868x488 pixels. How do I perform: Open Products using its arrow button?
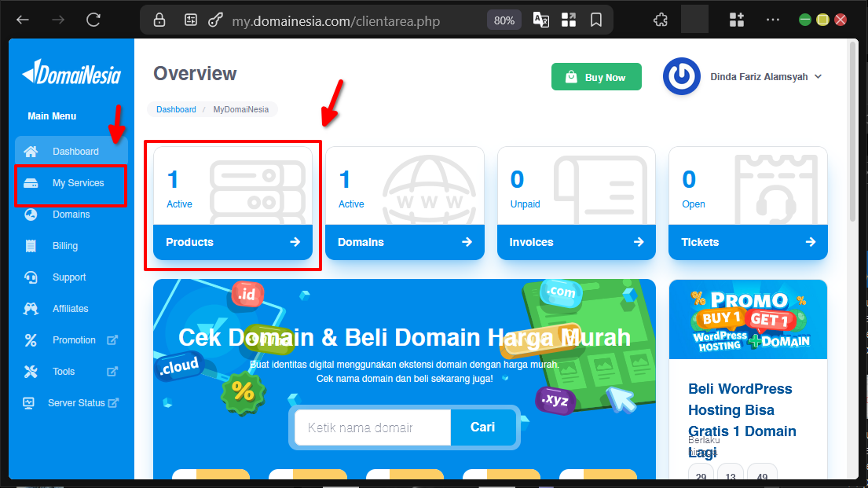[294, 242]
